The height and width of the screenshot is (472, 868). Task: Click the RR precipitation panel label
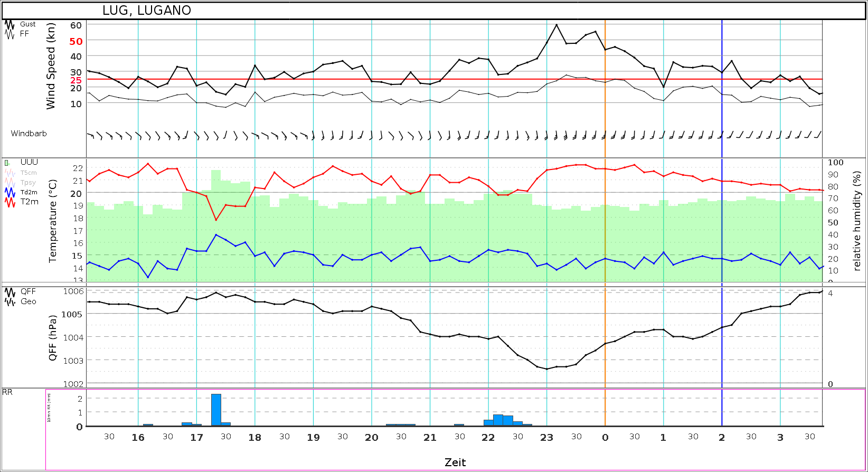pyautogui.click(x=7, y=392)
